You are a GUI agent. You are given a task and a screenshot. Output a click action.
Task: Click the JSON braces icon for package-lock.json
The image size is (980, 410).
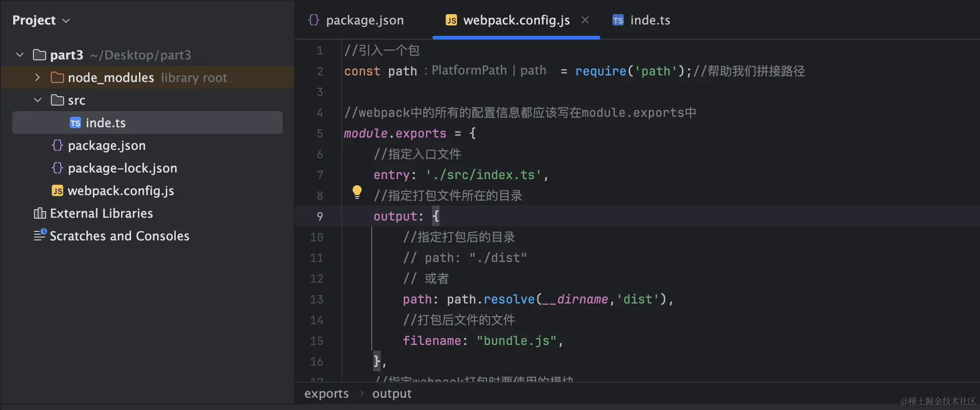[57, 168]
